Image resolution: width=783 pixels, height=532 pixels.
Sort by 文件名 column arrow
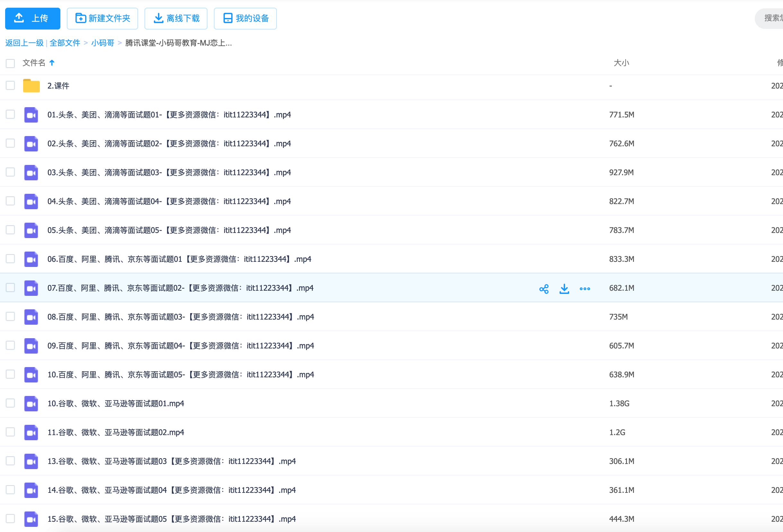click(52, 63)
